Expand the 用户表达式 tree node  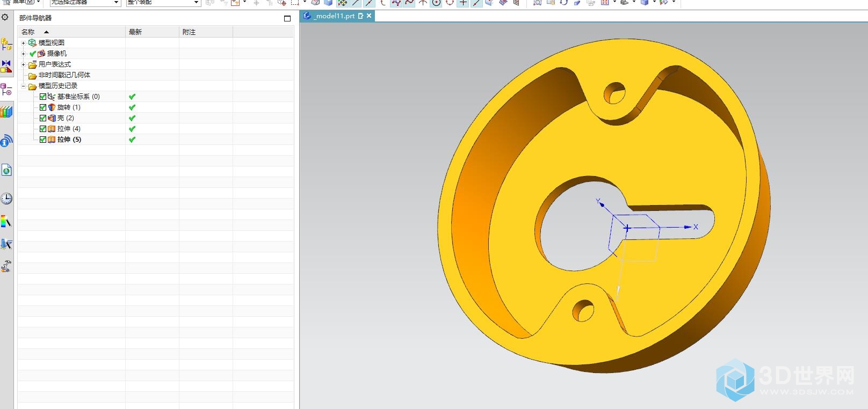pyautogui.click(x=23, y=64)
